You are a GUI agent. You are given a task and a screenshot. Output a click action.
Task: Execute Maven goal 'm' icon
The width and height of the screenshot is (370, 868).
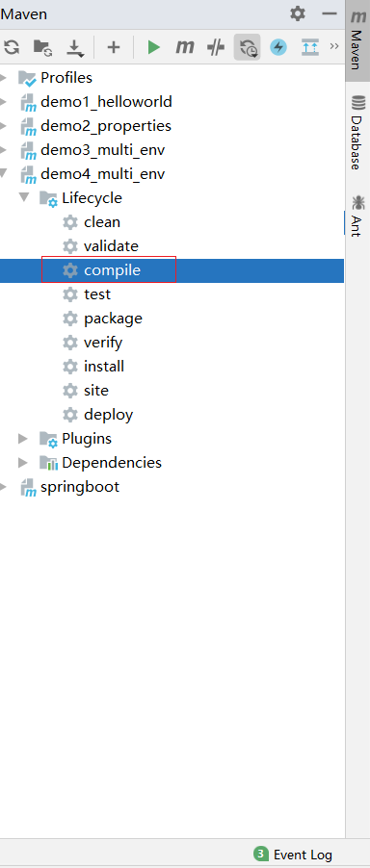pos(184,47)
